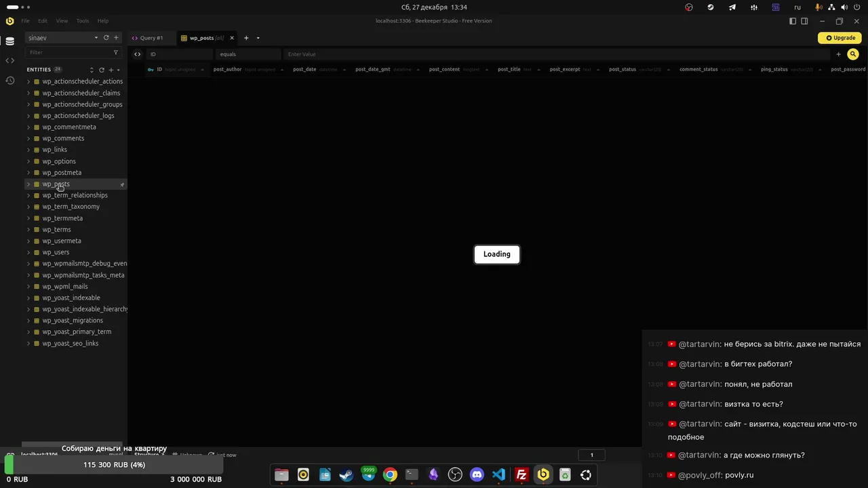Refresh the sinaev database connection
Viewport: 868px width, 488px height.
[x=106, y=38]
